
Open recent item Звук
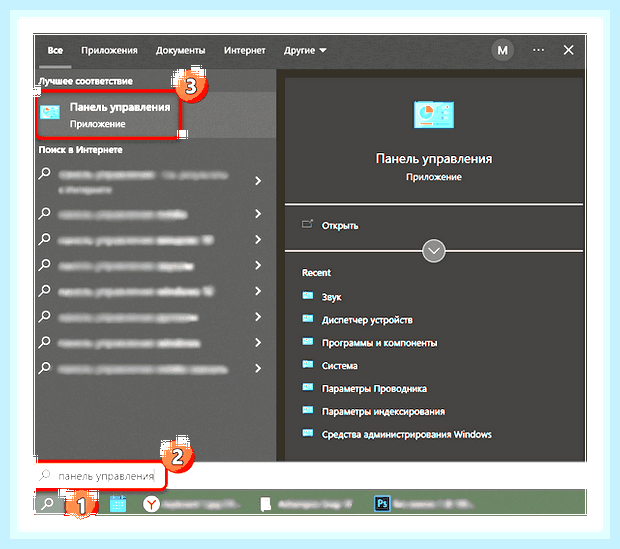point(331,297)
